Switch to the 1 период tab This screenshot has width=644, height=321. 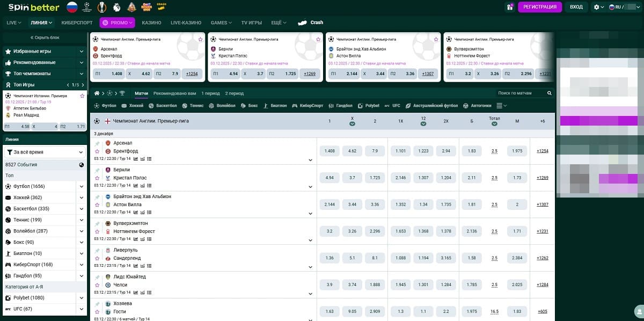click(210, 93)
